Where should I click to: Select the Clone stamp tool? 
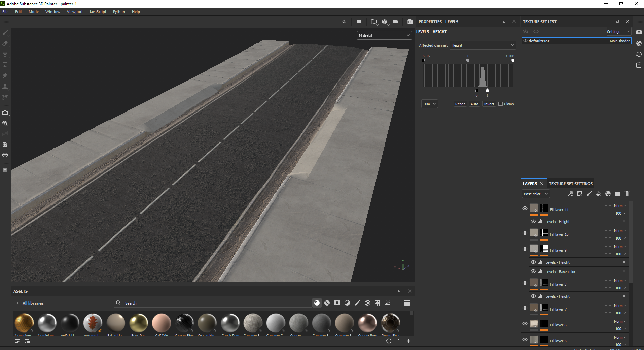(5, 87)
